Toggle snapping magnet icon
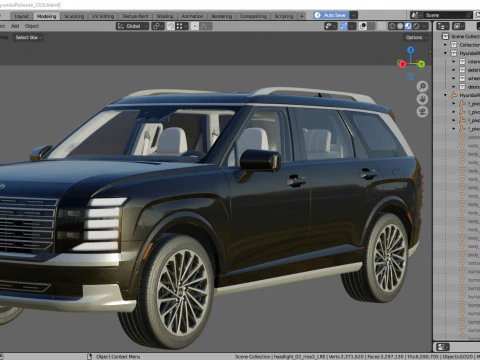Screen dimensions: 480x360 [x=171, y=26]
